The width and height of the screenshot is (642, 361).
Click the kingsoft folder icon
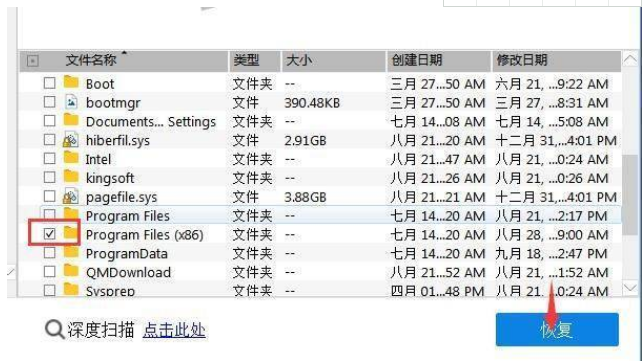[x=71, y=176]
